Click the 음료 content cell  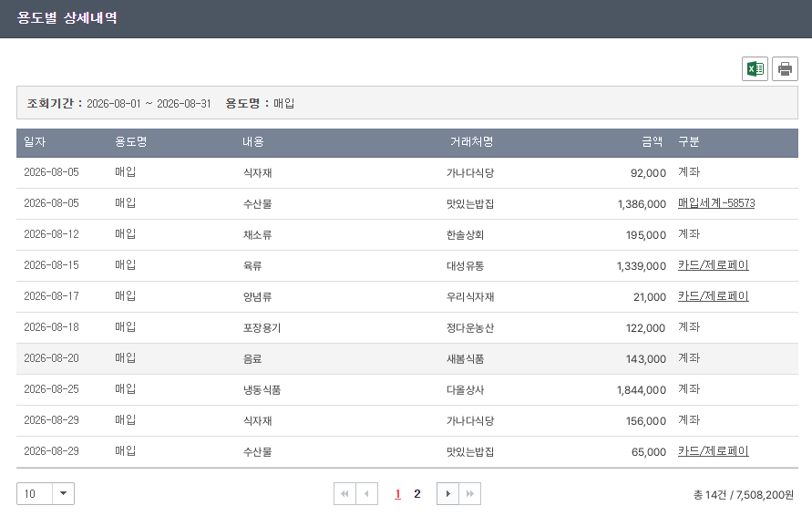pyautogui.click(x=252, y=359)
